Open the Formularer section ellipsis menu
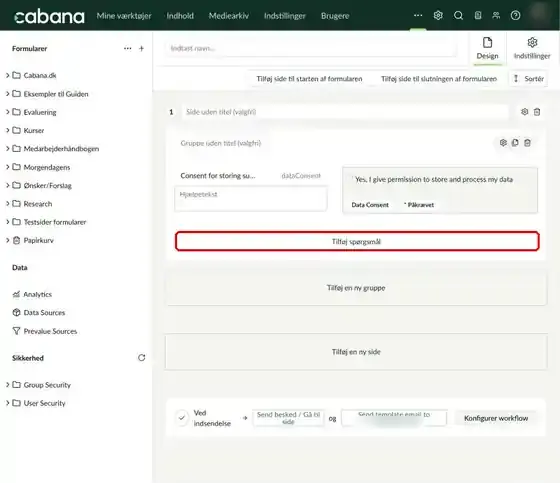Screen dimensions: 560x483 (x=128, y=48)
